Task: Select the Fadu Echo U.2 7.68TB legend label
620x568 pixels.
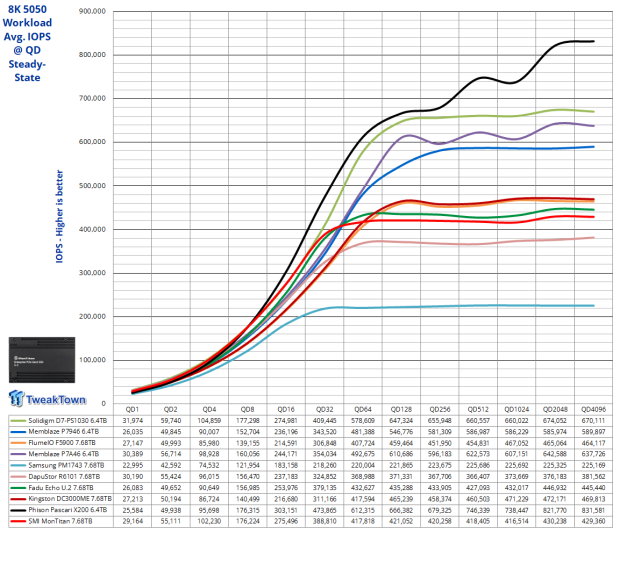Action: pyautogui.click(x=61, y=488)
